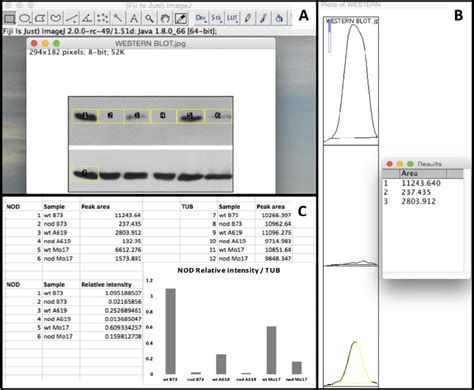Click lane 4 selection box on the blot
The height and width of the screenshot is (390, 474).
click(x=163, y=116)
